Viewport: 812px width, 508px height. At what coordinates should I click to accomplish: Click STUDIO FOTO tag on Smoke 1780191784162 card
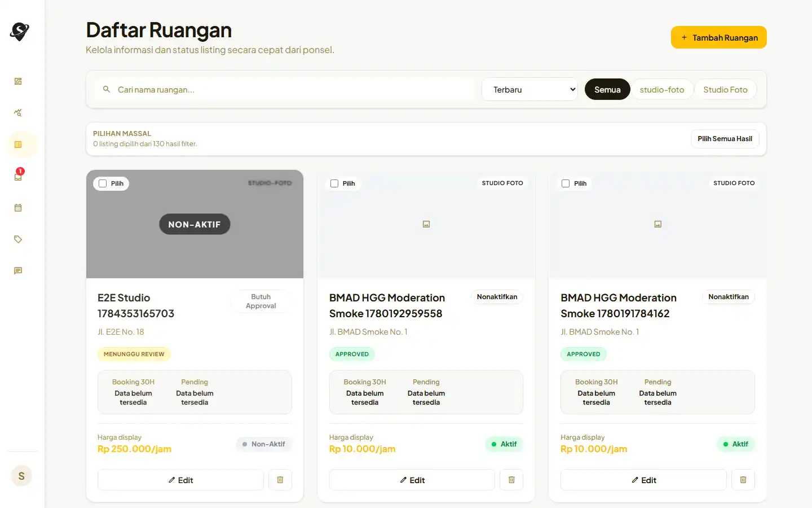click(734, 183)
